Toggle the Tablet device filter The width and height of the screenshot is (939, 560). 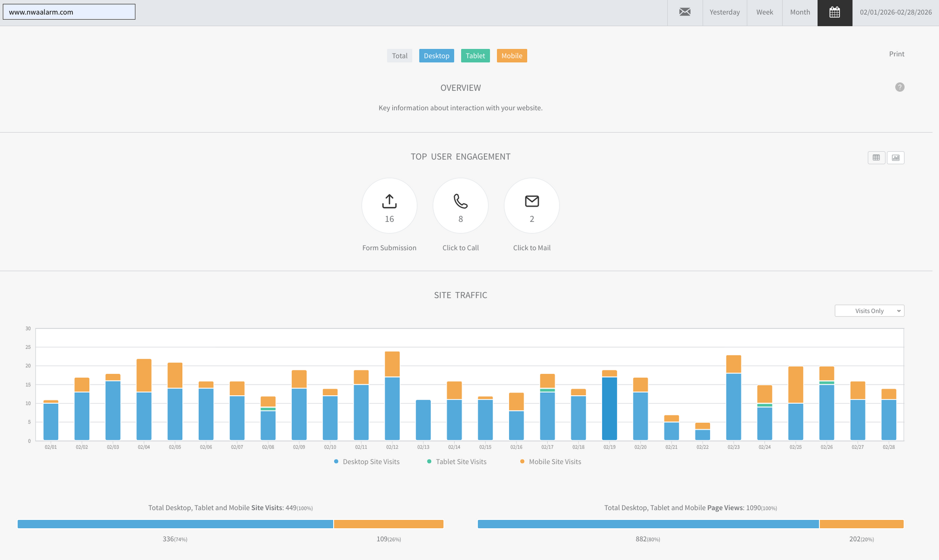475,56
